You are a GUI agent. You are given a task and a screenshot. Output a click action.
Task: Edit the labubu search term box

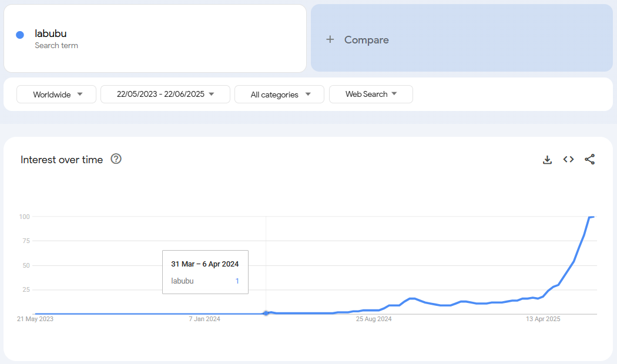tap(155, 39)
